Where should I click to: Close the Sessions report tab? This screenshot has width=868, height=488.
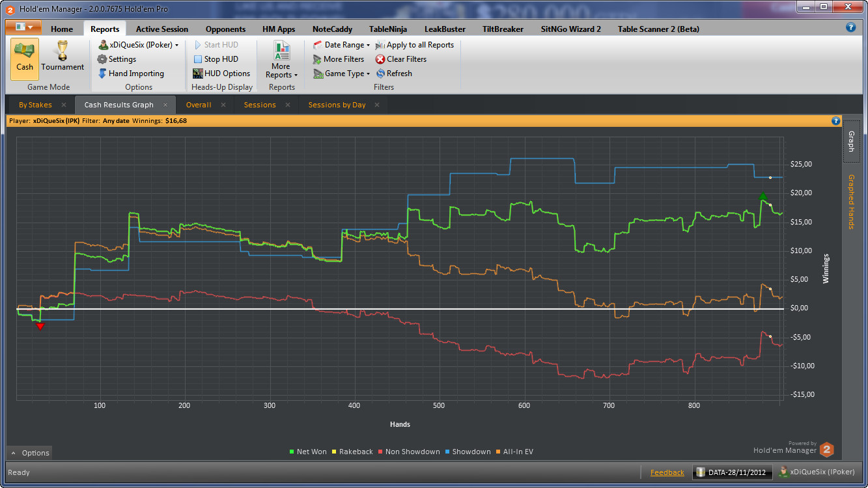[288, 105]
